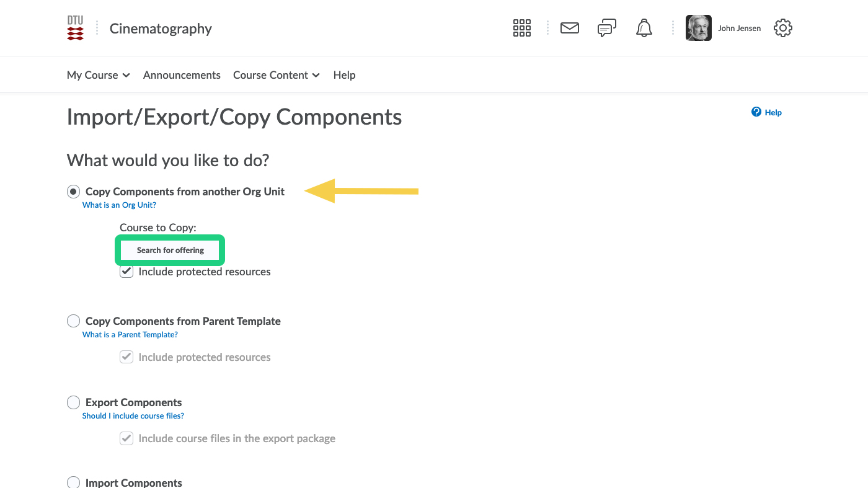Open the subscription alerts chat icon

[606, 28]
